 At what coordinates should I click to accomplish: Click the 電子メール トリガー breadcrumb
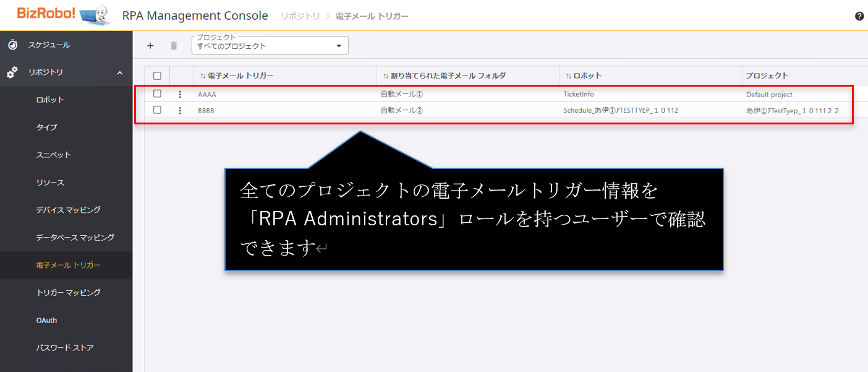(x=372, y=16)
